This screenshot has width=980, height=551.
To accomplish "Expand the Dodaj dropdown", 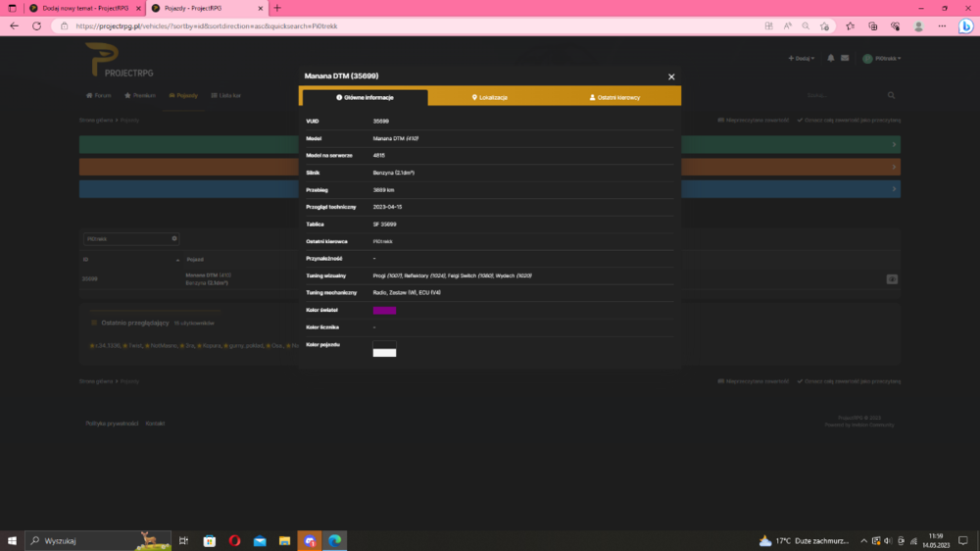I will [x=802, y=58].
